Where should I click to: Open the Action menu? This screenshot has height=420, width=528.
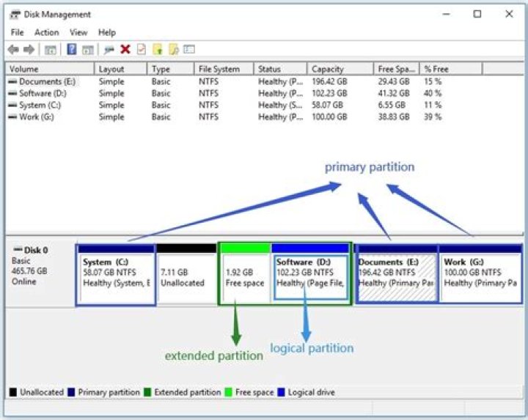click(x=46, y=32)
